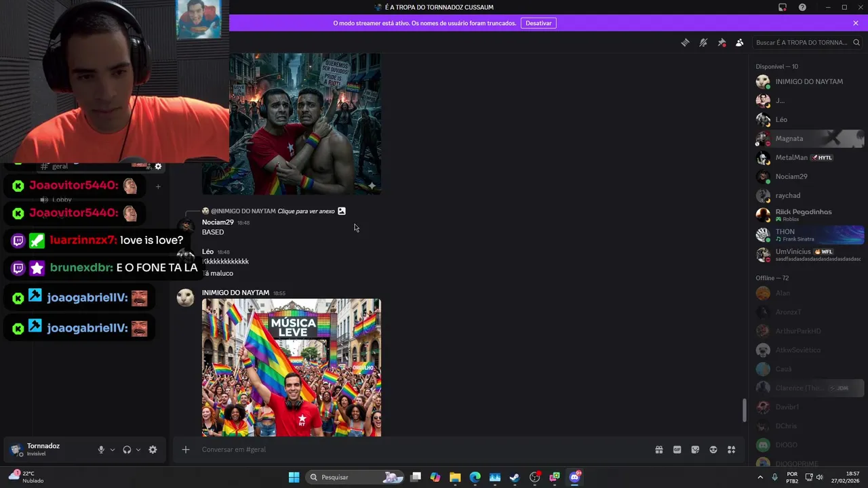Open Microsoft Edge from the taskbar
Viewport: 868px width, 488px height.
pyautogui.click(x=475, y=477)
